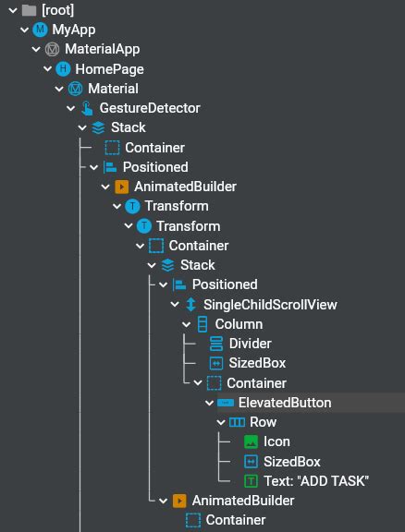Click the Text "ADD TASK" T icon
This screenshot has height=532, width=405.
pyautogui.click(x=251, y=481)
